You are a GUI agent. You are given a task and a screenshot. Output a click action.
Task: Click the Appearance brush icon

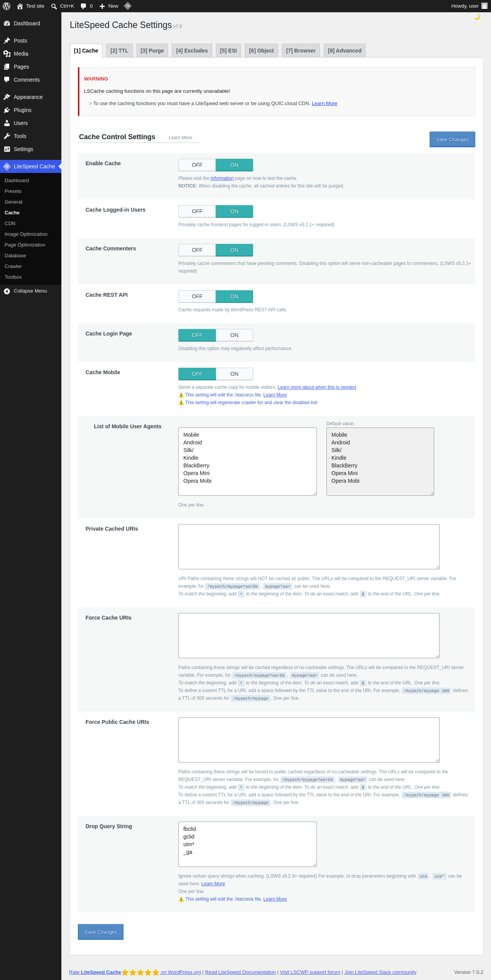7,97
